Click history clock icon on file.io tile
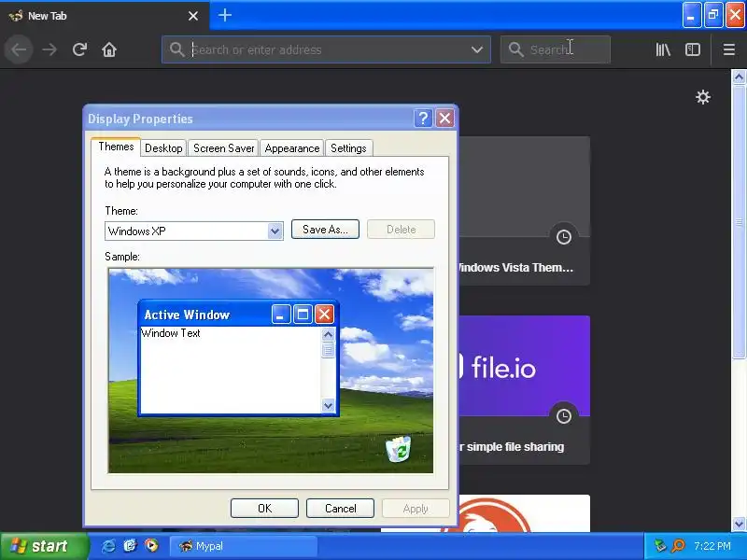Screen dimensions: 747x560 [564, 416]
